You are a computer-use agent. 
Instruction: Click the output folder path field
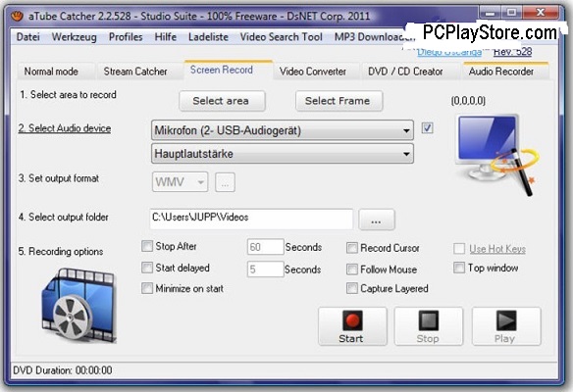pyautogui.click(x=251, y=219)
